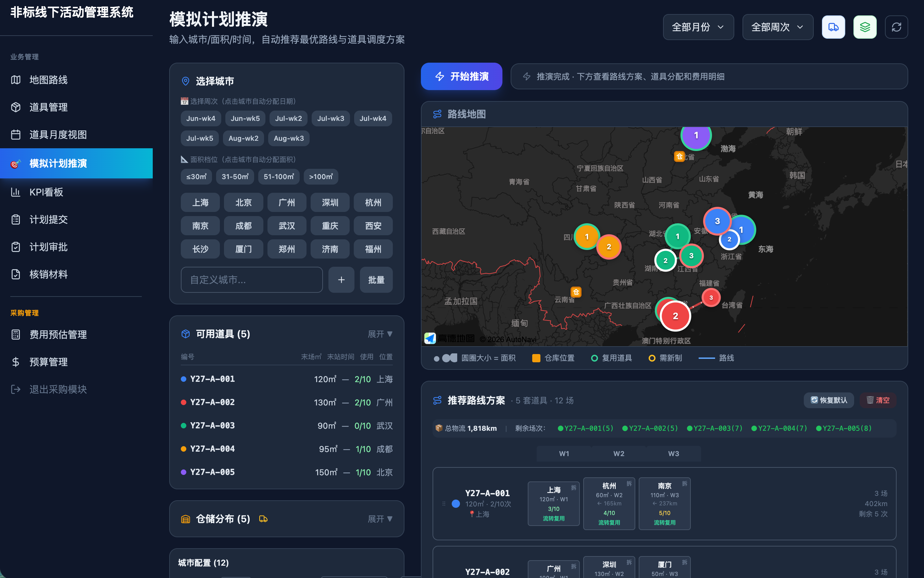The height and width of the screenshot is (578, 924).
Task: Click the 拆 split icon on 上海 card
Action: (573, 487)
